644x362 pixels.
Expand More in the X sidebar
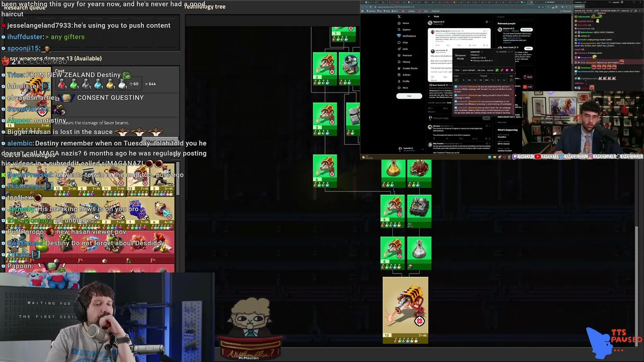coord(405,88)
